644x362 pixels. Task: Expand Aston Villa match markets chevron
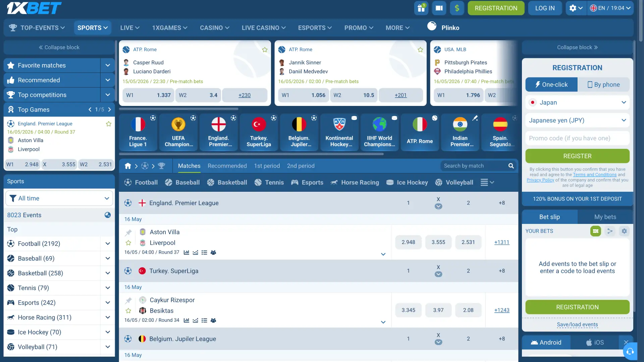pyautogui.click(x=383, y=254)
